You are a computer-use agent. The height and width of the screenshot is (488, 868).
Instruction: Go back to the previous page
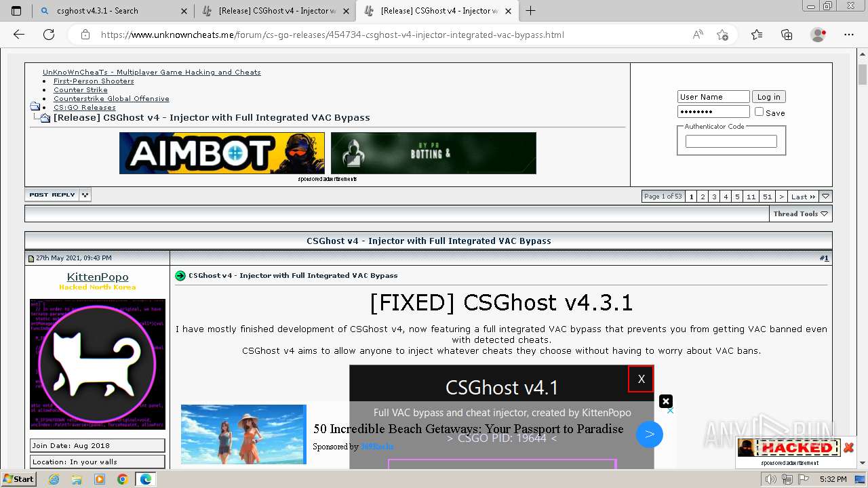pyautogui.click(x=19, y=35)
